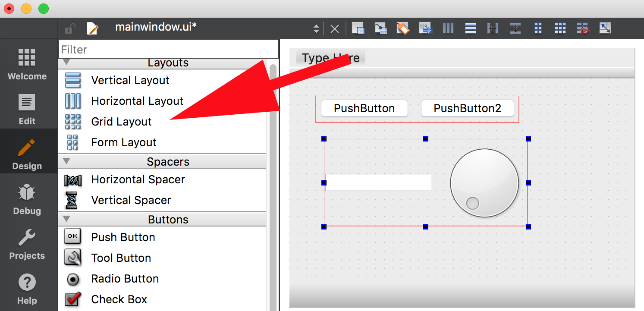Viewport: 644px width, 311px height.
Task: Select the Edit Tab Order mode icon
Action: click(x=426, y=28)
